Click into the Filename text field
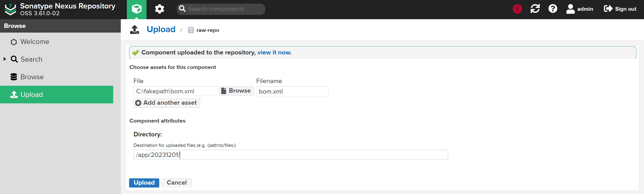Viewport: 644px width, 194px height. click(292, 91)
